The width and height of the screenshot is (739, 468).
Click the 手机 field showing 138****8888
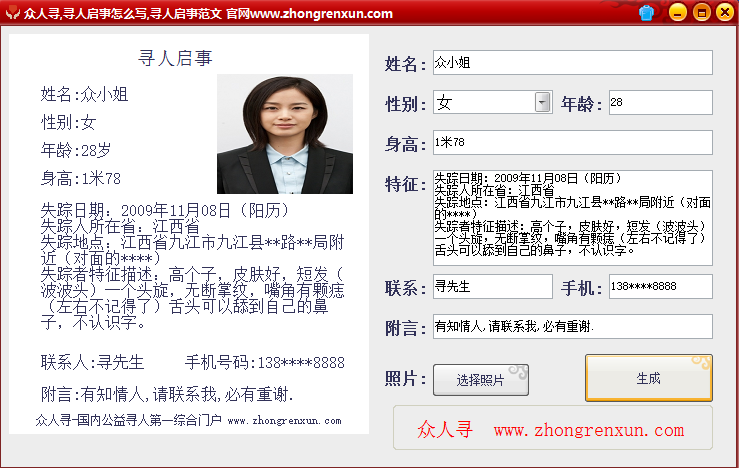click(x=660, y=287)
